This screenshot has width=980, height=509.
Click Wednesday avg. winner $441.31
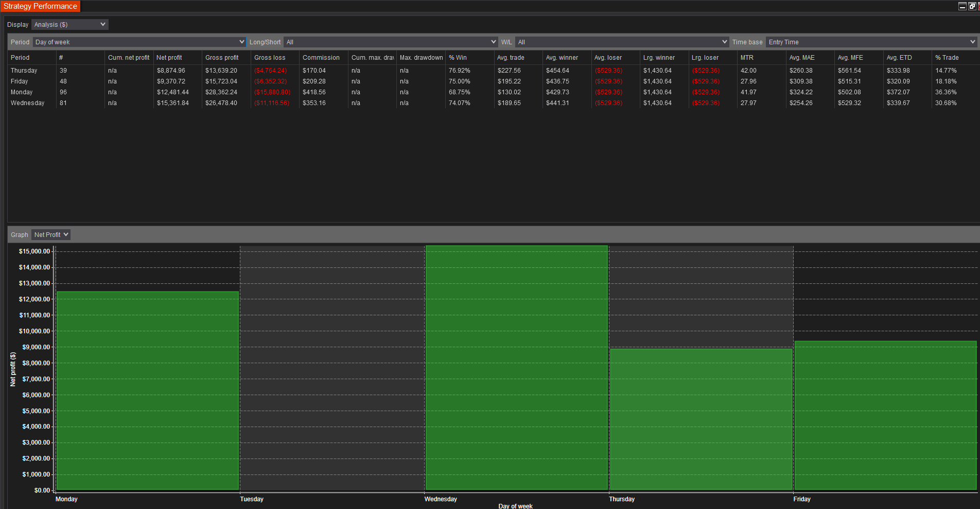tap(557, 103)
